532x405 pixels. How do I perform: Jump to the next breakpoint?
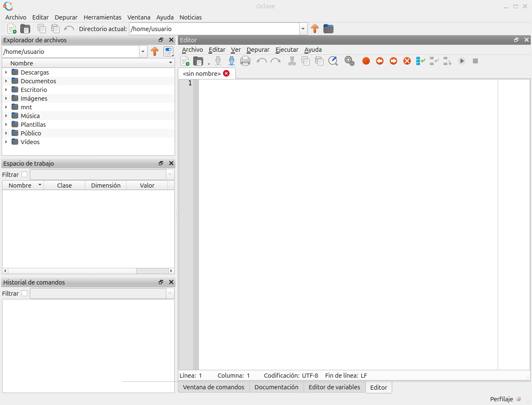pos(393,61)
